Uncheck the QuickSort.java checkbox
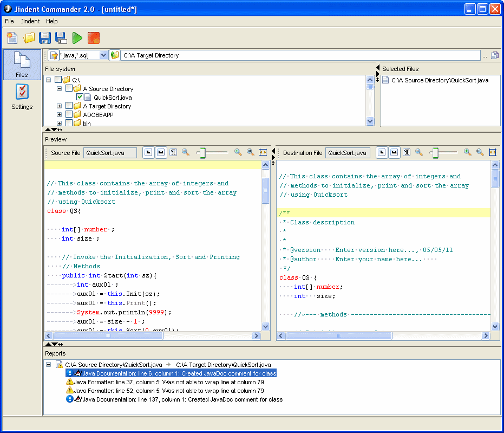 pos(80,98)
